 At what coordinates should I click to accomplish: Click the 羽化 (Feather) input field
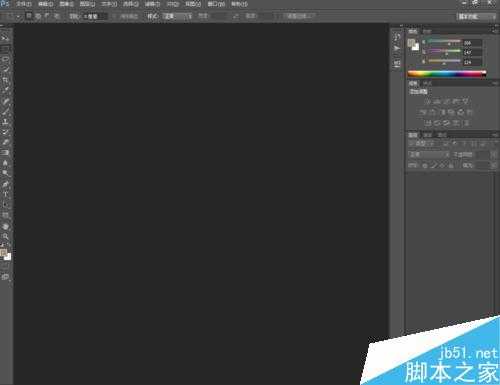(95, 16)
